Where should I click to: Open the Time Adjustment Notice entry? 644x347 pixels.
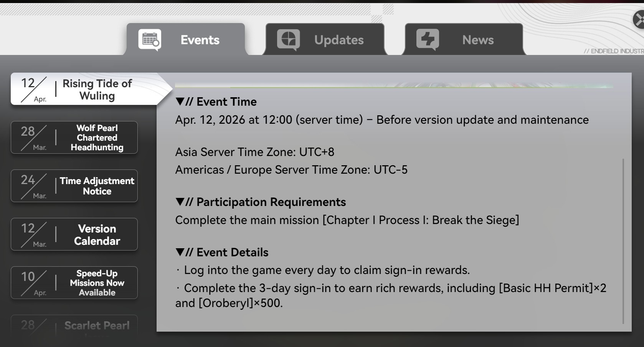pyautogui.click(x=74, y=186)
